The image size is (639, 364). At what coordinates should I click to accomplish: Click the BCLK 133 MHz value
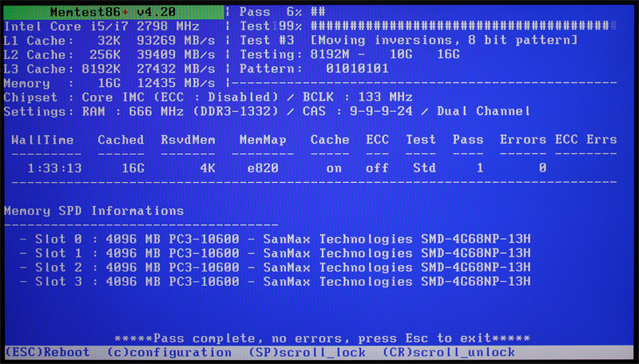[357, 97]
